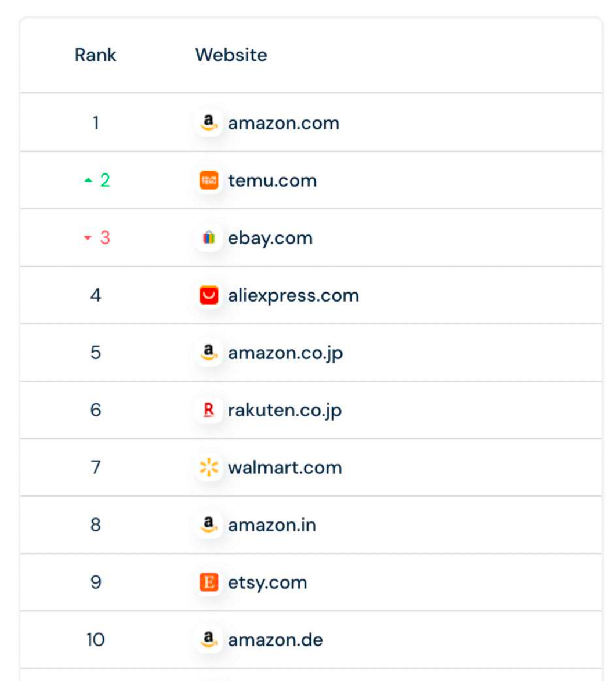Open the amazon.com website link
Image resolution: width=616 pixels, height=681 pixels.
[x=283, y=123]
